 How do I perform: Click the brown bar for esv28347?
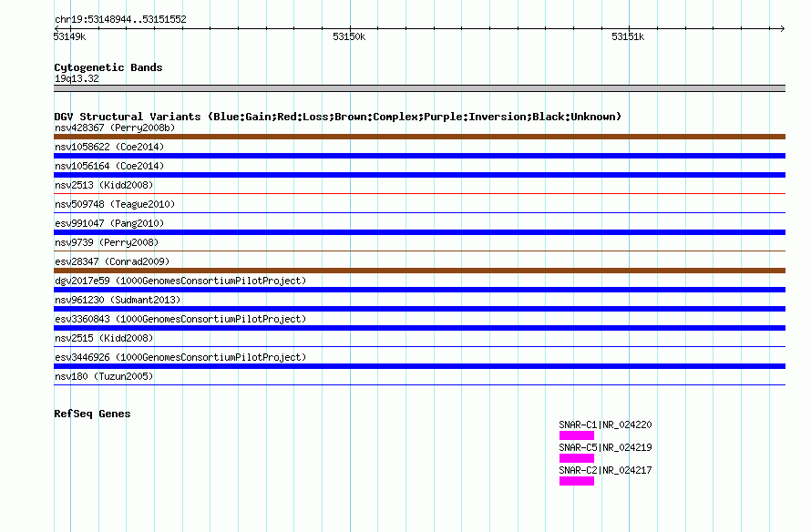(x=419, y=271)
